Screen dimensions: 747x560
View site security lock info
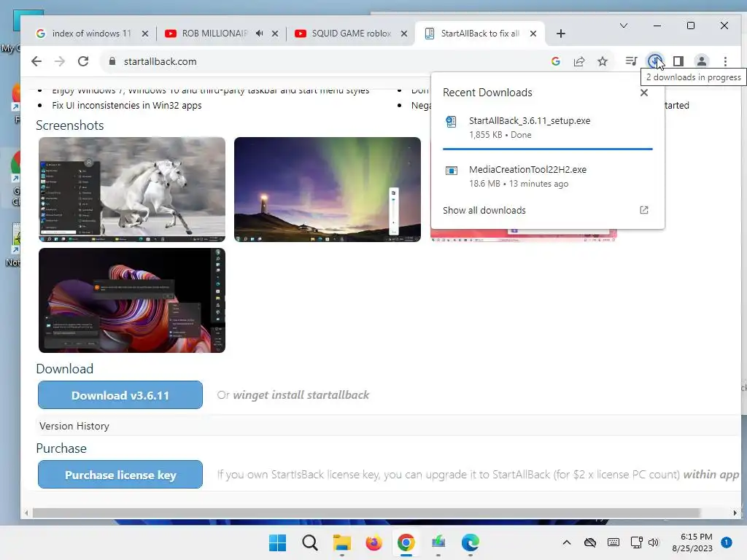pos(112,61)
